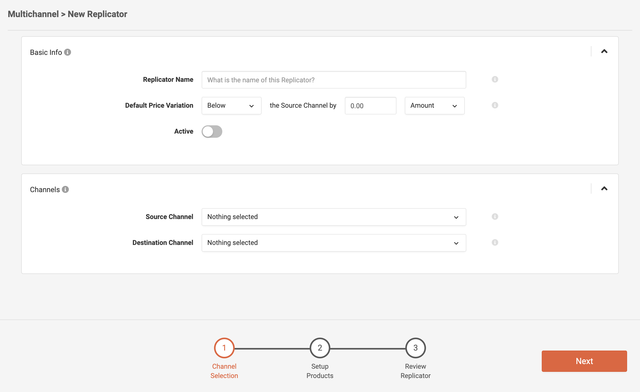This screenshot has width=640, height=392.
Task: Click the Channel Selection step label
Action: click(224, 371)
